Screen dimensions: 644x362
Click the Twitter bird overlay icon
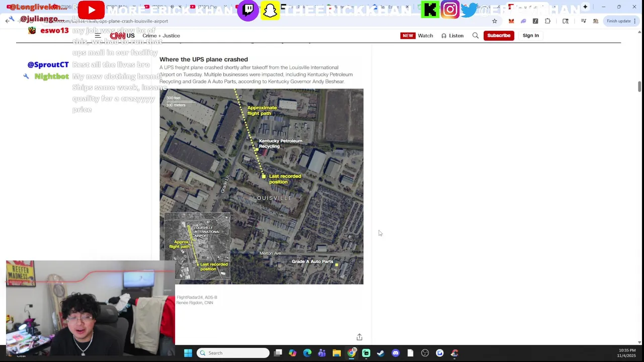click(x=469, y=10)
